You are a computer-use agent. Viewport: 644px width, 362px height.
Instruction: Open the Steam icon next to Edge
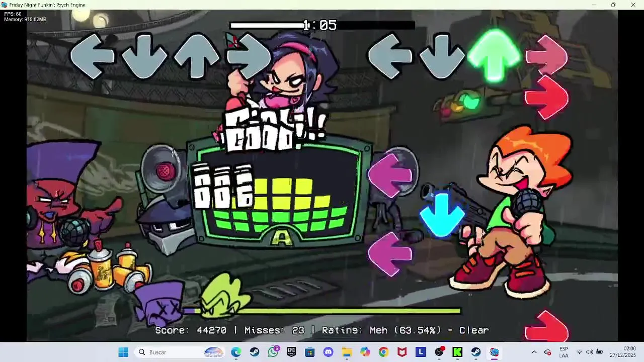(255, 352)
